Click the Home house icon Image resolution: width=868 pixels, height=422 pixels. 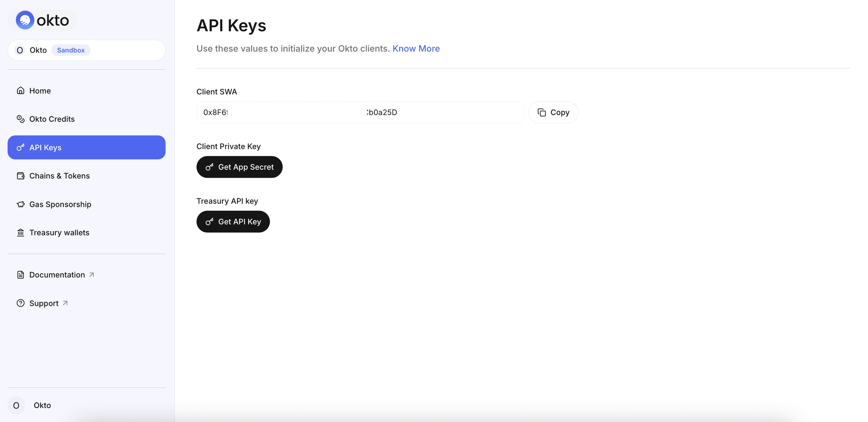coord(21,90)
